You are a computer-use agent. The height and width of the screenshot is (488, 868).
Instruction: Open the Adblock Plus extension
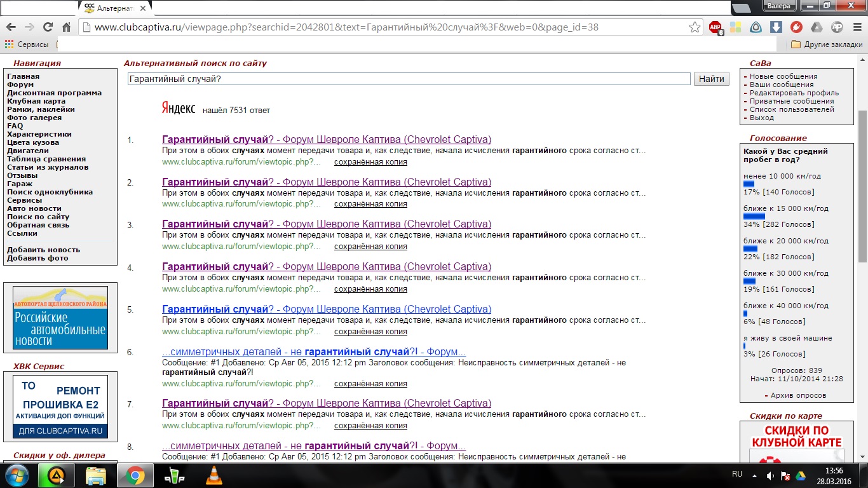click(x=715, y=27)
